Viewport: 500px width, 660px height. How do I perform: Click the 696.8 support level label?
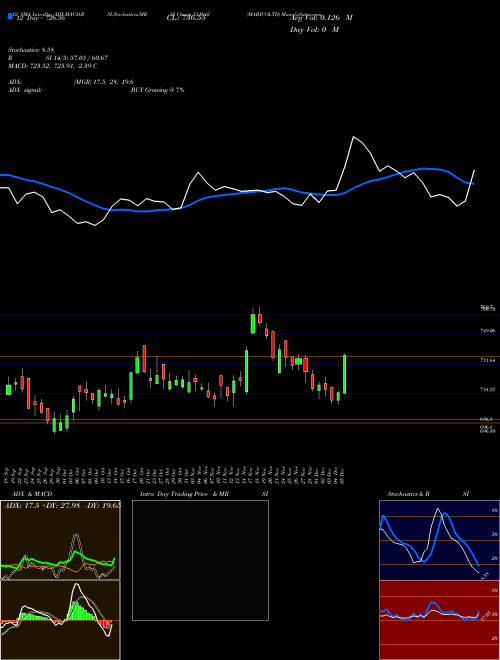[486, 419]
